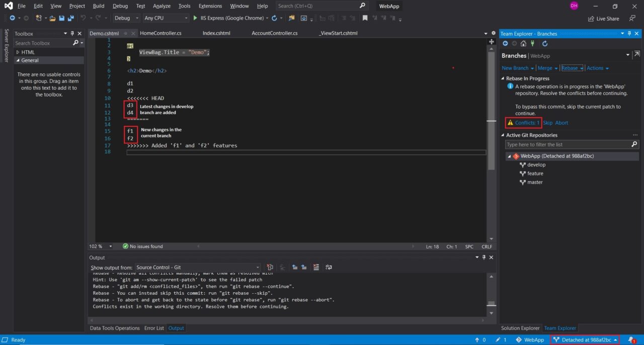Open the Debug menu
This screenshot has width=644, height=345.
[x=120, y=6]
